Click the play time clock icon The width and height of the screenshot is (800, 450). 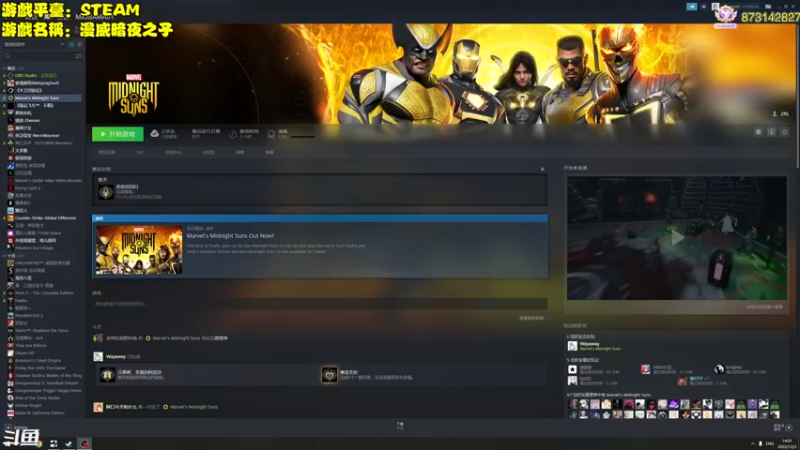(x=233, y=134)
